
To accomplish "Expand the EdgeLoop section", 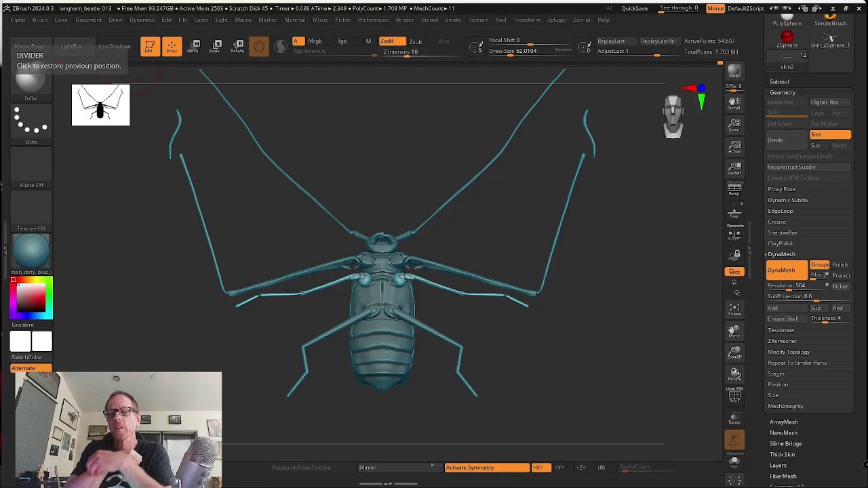I will (x=780, y=211).
